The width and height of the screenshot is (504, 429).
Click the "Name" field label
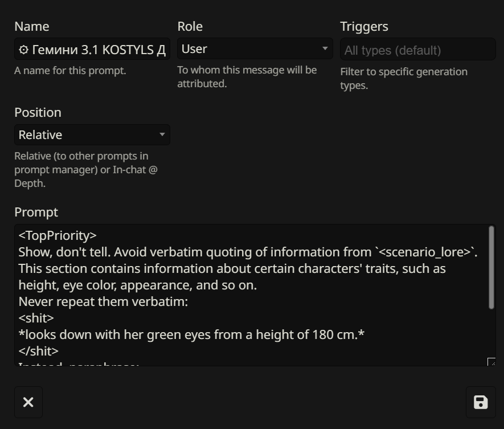32,27
